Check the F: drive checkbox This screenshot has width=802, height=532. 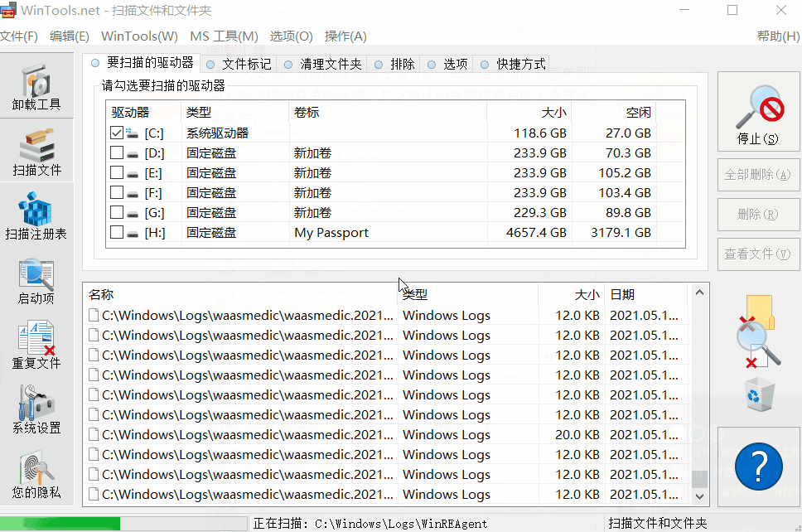(x=117, y=193)
